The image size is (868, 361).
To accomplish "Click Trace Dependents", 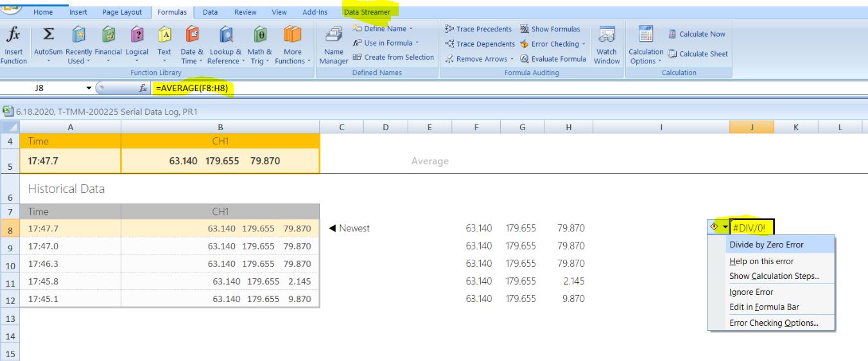I will (480, 44).
